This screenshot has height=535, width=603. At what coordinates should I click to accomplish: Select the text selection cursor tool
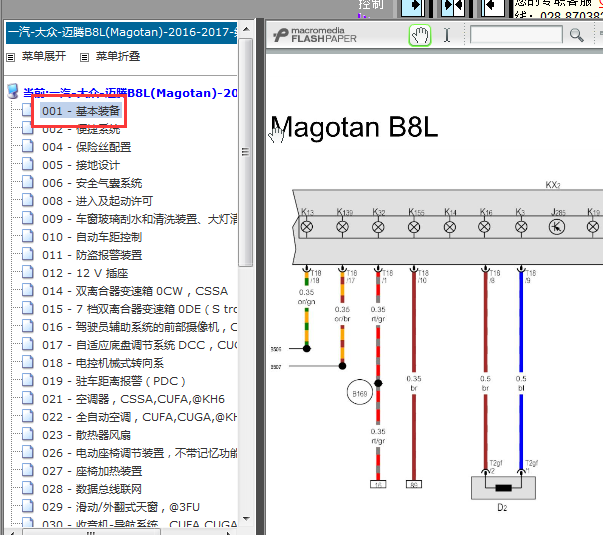click(446, 35)
